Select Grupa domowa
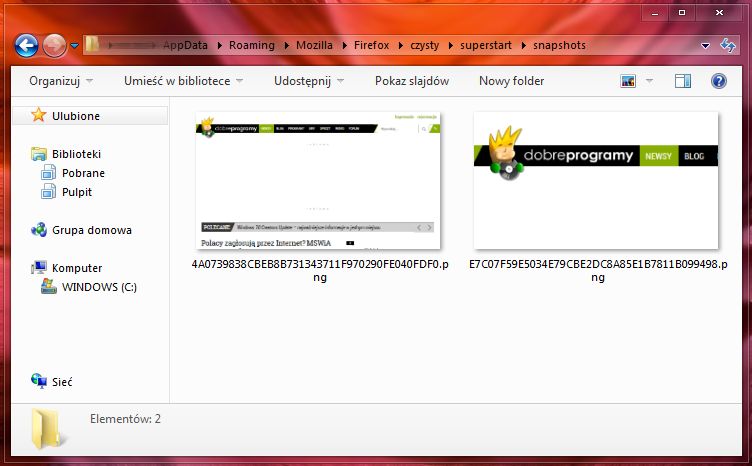The width and height of the screenshot is (752, 466). 92,230
